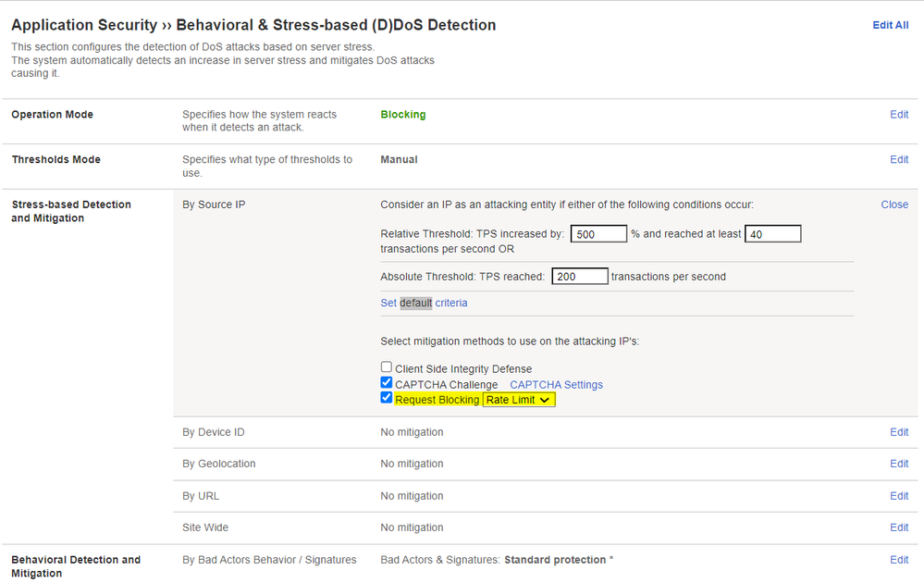Edit the Site Wide mitigation
Image resolution: width=924 pixels, height=583 pixels.
point(899,527)
